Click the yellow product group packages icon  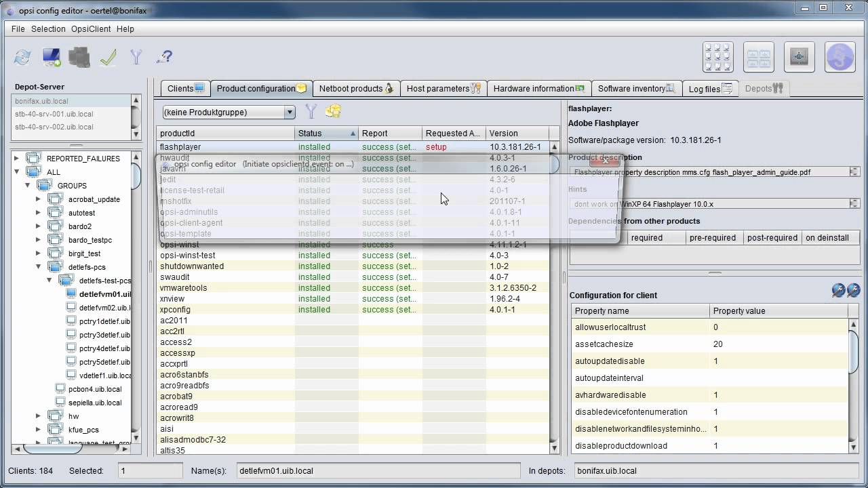tap(333, 111)
